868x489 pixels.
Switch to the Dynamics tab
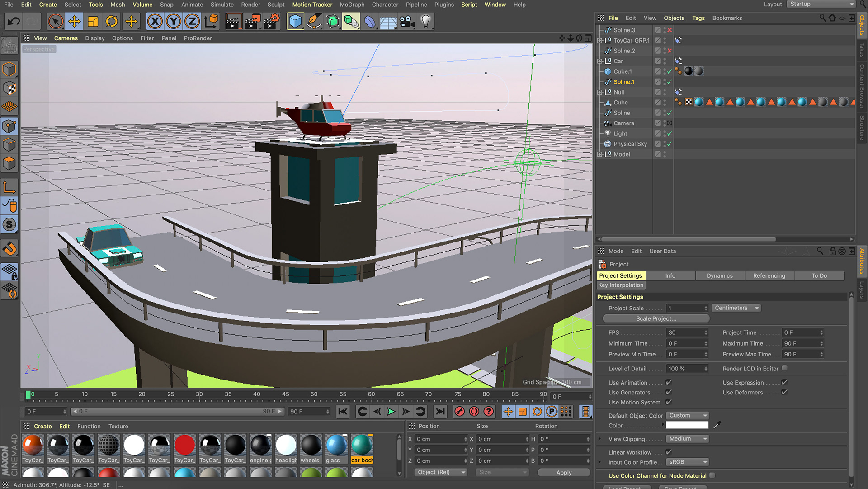pyautogui.click(x=719, y=275)
